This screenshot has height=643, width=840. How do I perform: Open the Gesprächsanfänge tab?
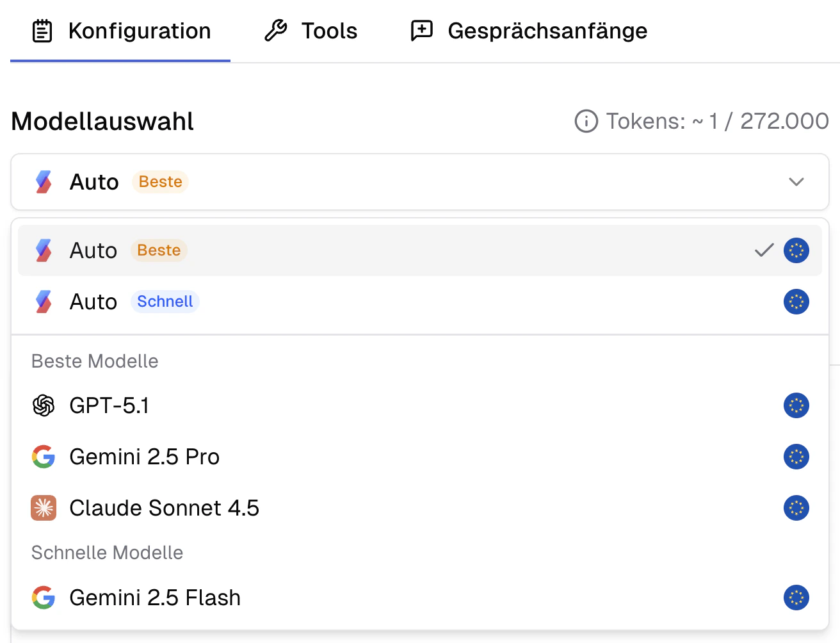[529, 31]
